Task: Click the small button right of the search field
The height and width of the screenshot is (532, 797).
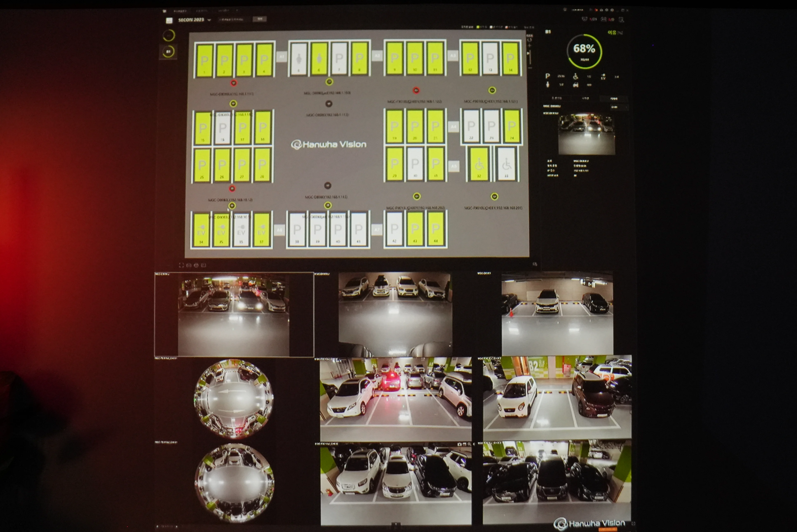Action: [260, 19]
